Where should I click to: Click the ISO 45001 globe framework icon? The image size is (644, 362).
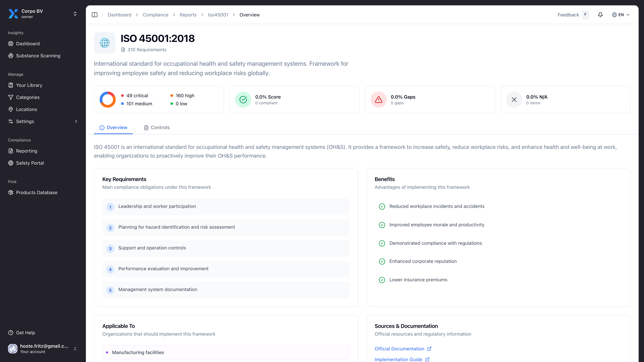pyautogui.click(x=105, y=43)
